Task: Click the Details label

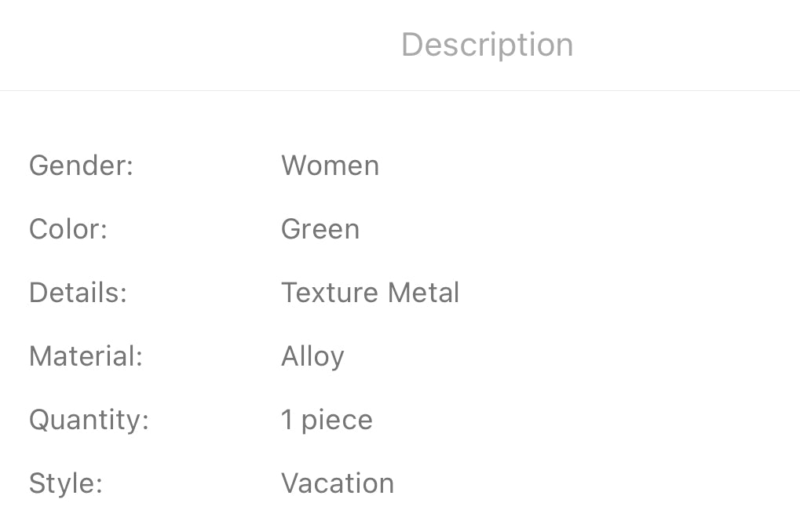Action: [78, 293]
